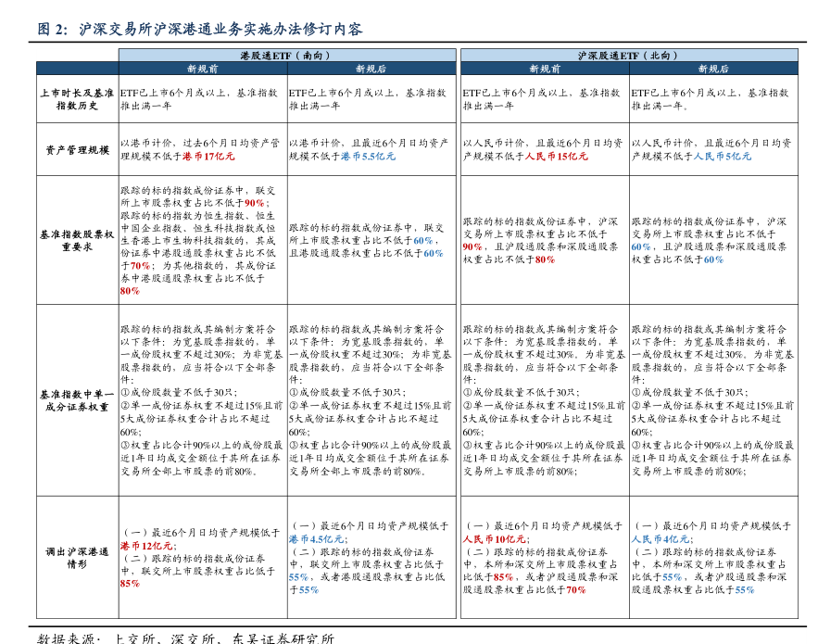Select the 上市时长及基准指数历史 row label
The image size is (818, 644).
click(x=77, y=99)
